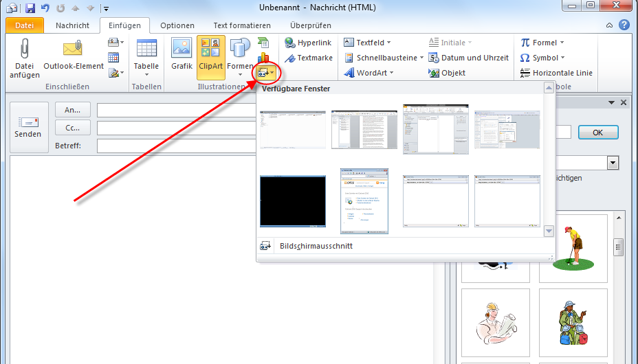Screen dimensions: 638x364
Task: Select the Einfügen tab
Action: click(124, 25)
